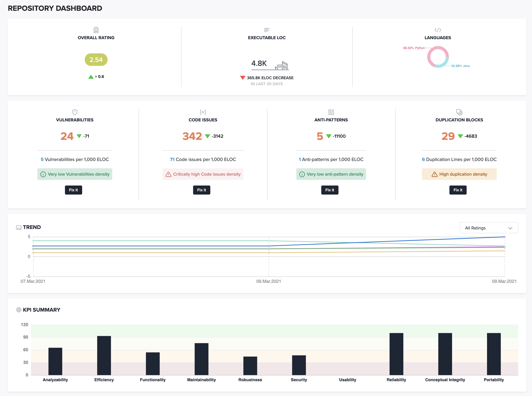Select the TREND section heading
Screen dimensions: 532x396
coord(32,227)
